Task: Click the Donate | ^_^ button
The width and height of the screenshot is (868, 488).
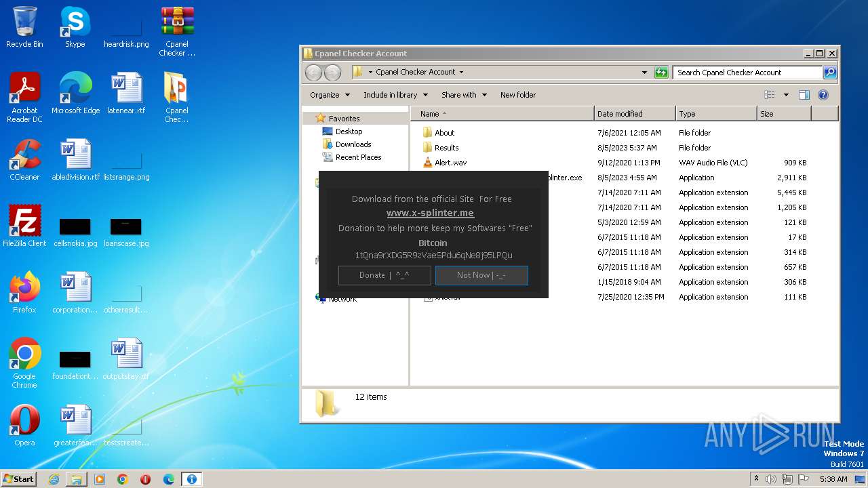Action: pos(384,275)
